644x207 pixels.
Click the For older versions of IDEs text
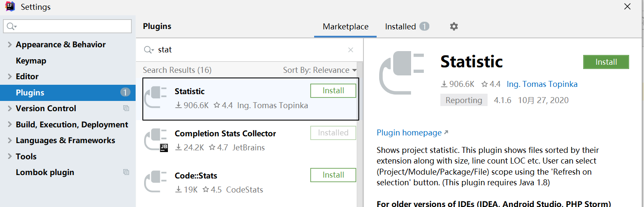pyautogui.click(x=494, y=204)
